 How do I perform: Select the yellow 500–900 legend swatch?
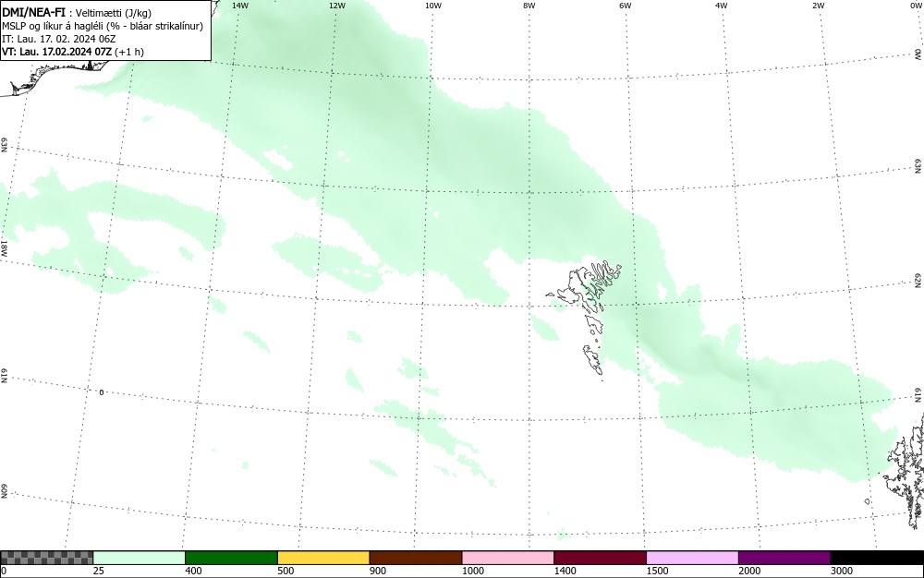[323, 558]
